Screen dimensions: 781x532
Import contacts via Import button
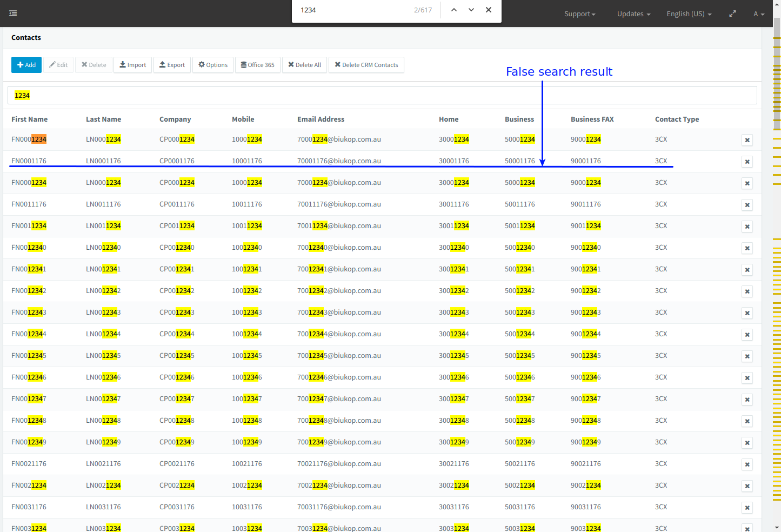132,65
